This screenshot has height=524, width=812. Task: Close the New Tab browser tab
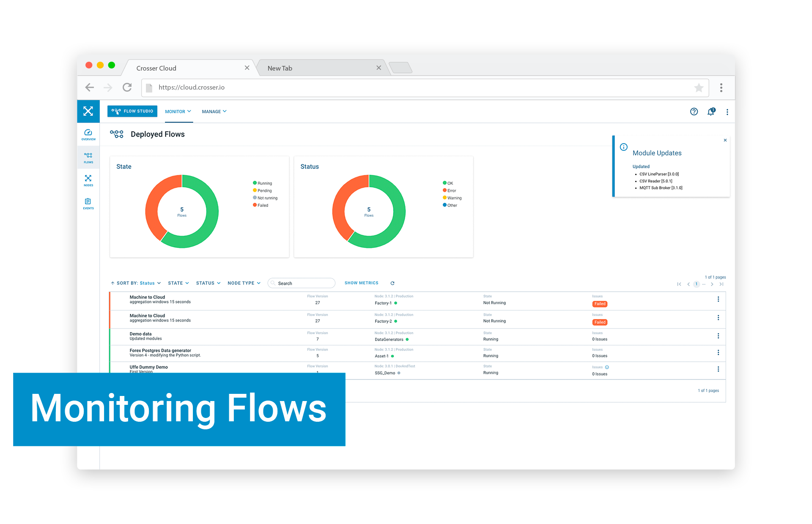coord(379,68)
